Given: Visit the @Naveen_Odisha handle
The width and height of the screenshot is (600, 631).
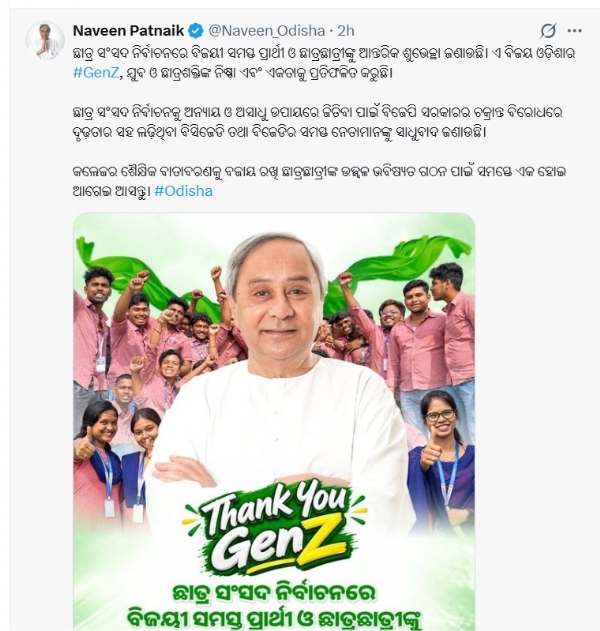Looking at the screenshot, I should tap(267, 31).
